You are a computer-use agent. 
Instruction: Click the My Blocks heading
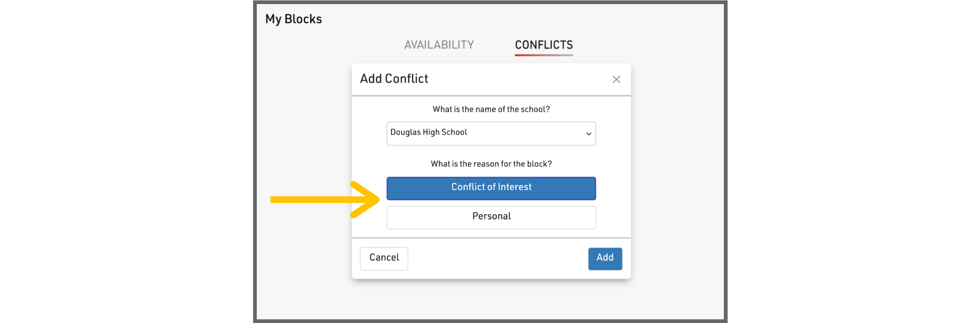293,19
